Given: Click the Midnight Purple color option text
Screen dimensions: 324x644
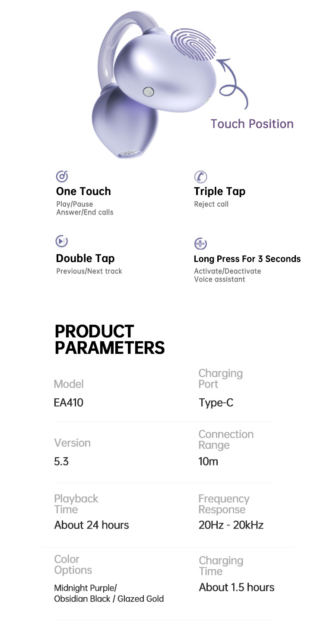Looking at the screenshot, I should (86, 588).
